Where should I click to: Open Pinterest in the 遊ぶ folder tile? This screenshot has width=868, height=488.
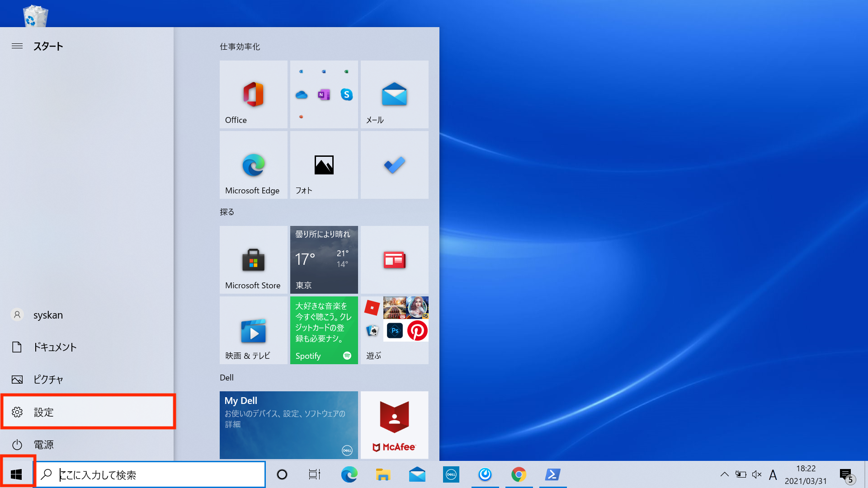(x=417, y=331)
